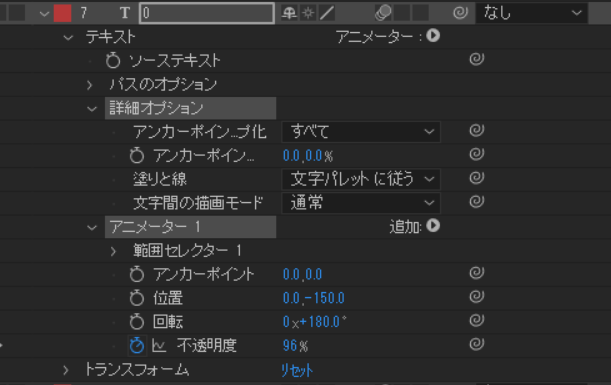Click the position value 0.0,-150.0
The width and height of the screenshot is (611, 385).
[314, 298]
